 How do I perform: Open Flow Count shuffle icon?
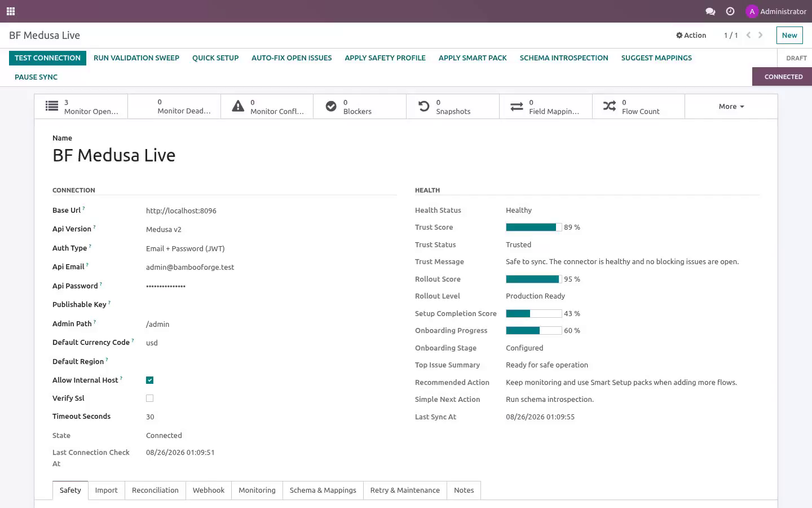click(610, 106)
